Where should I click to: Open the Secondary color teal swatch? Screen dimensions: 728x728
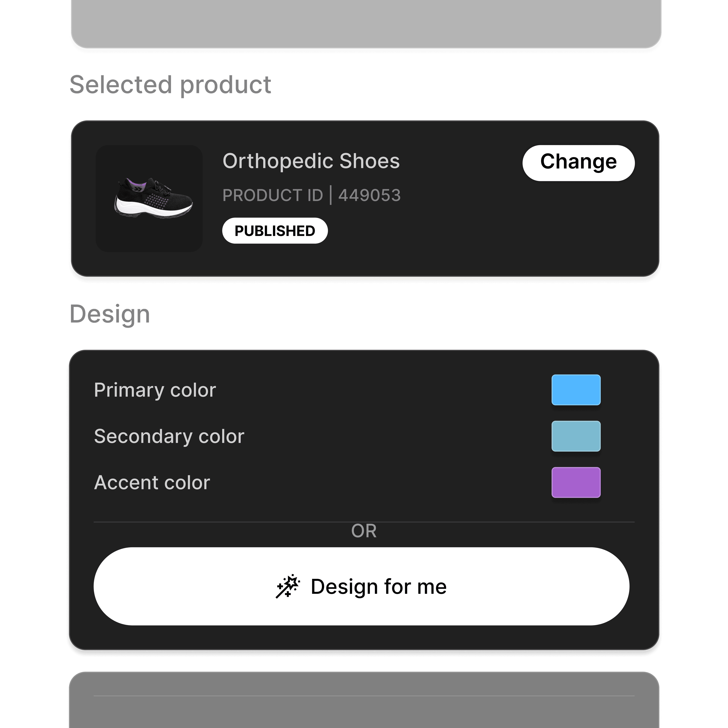tap(576, 436)
